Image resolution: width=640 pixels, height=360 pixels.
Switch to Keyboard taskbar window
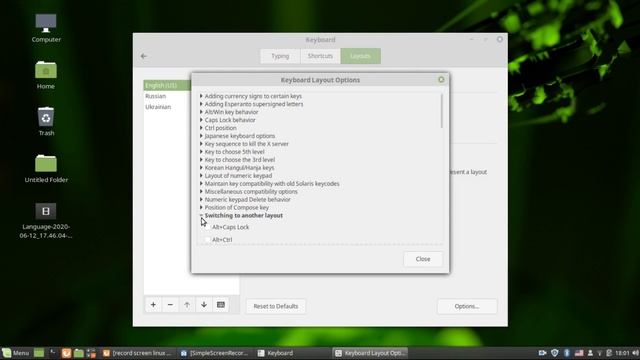pos(292,353)
